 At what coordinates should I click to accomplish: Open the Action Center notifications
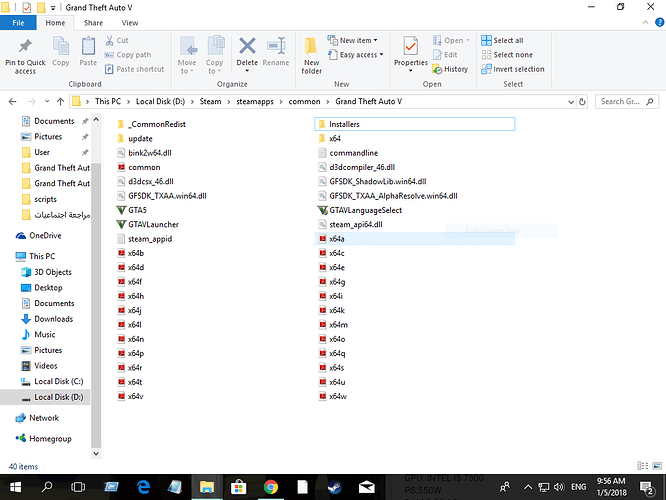click(x=647, y=487)
